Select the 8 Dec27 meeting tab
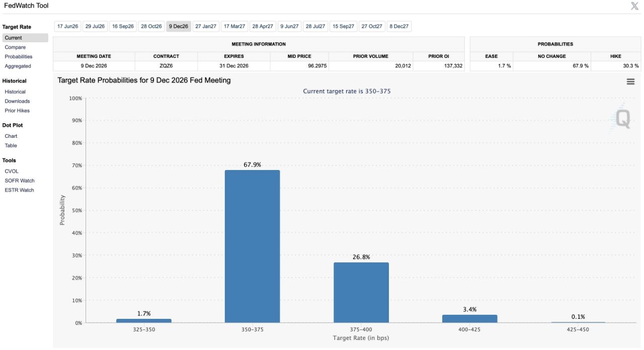Viewport: 644px width, 350px height. point(399,26)
